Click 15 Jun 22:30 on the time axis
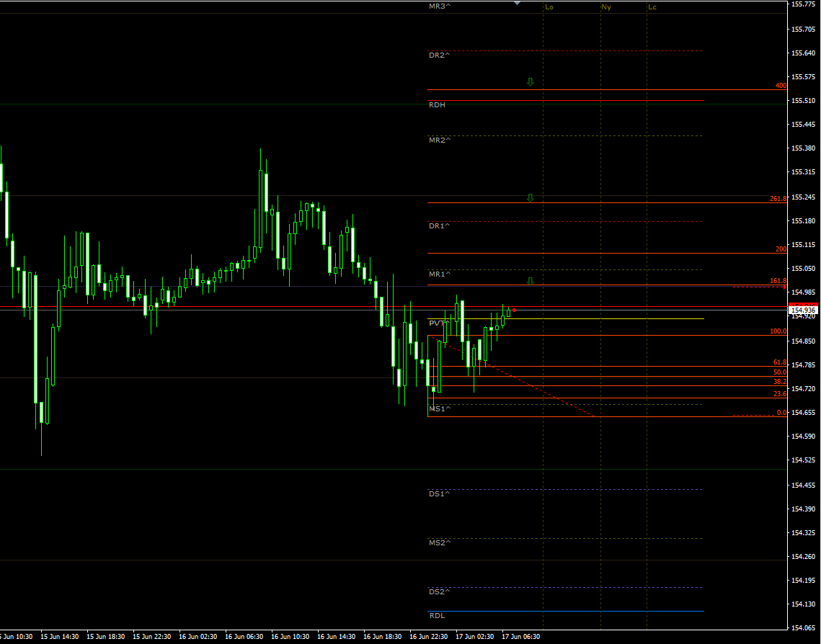 pyautogui.click(x=152, y=637)
